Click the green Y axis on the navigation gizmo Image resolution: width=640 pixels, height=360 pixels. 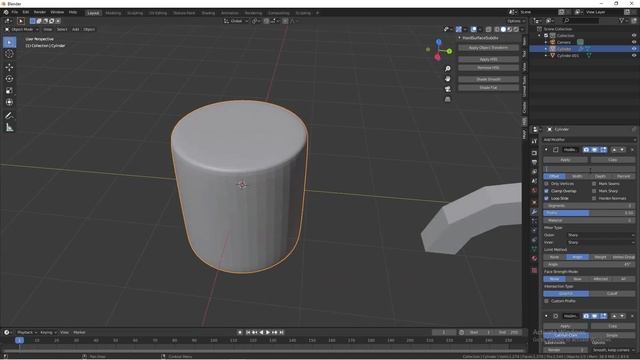(449, 51)
